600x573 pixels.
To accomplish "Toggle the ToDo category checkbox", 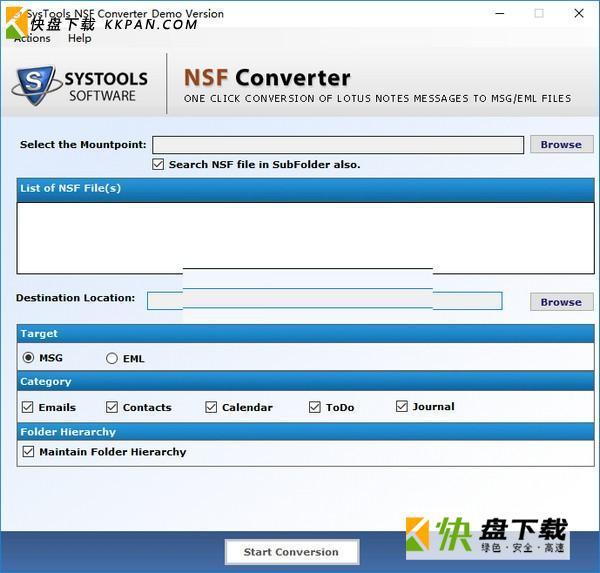I will coord(315,407).
